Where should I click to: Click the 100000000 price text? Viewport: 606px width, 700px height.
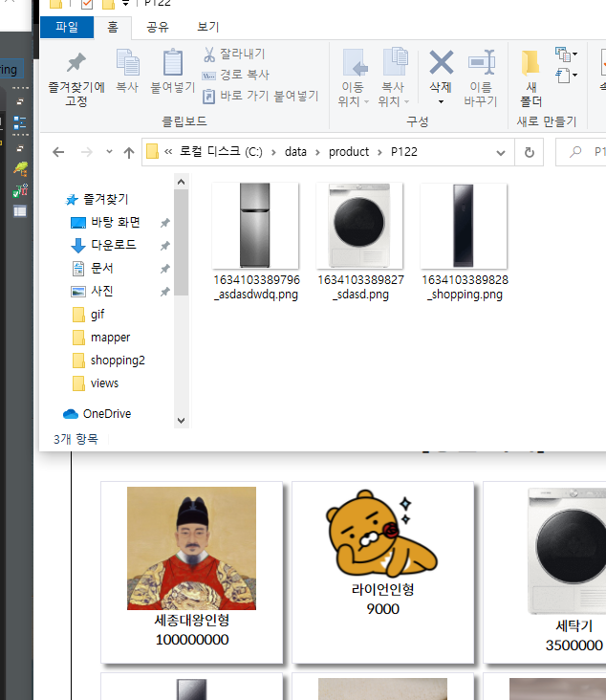192,640
